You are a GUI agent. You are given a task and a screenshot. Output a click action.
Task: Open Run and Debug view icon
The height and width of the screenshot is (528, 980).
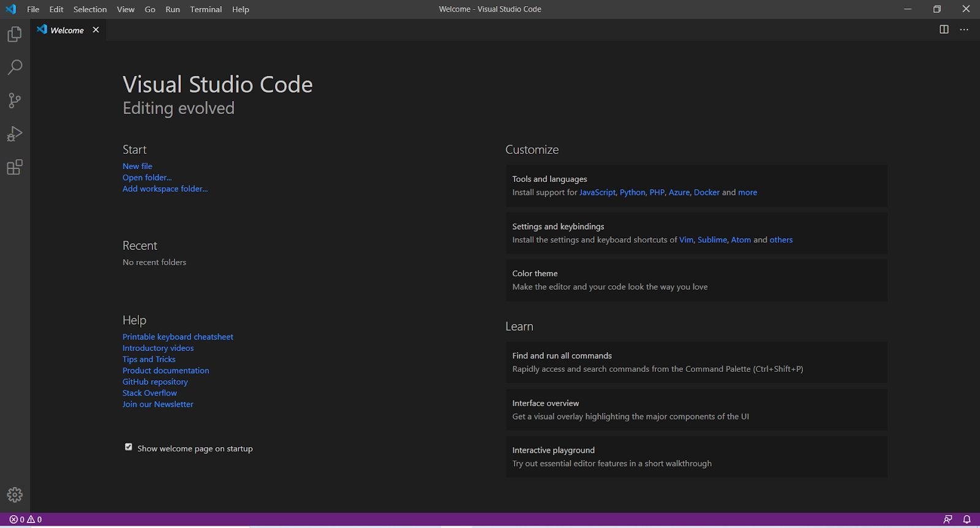[x=15, y=134]
